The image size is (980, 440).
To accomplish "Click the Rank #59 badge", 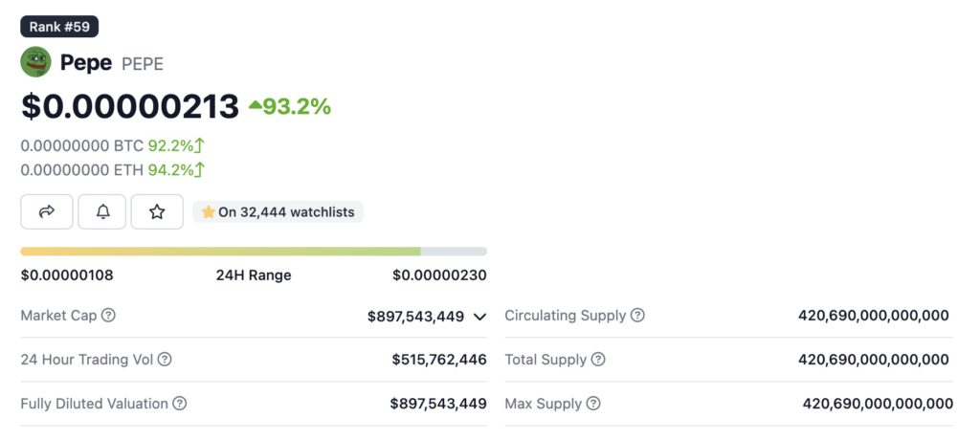I will pos(59,27).
